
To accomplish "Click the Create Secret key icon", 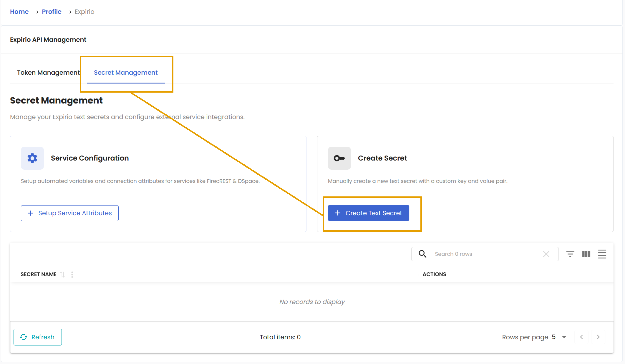I will click(x=339, y=158).
